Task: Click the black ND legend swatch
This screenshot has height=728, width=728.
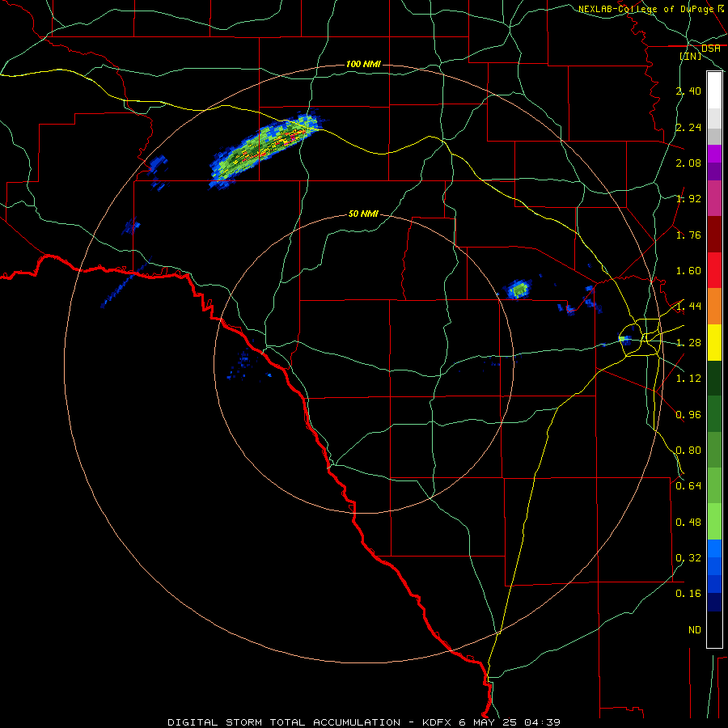Action: 714,629
